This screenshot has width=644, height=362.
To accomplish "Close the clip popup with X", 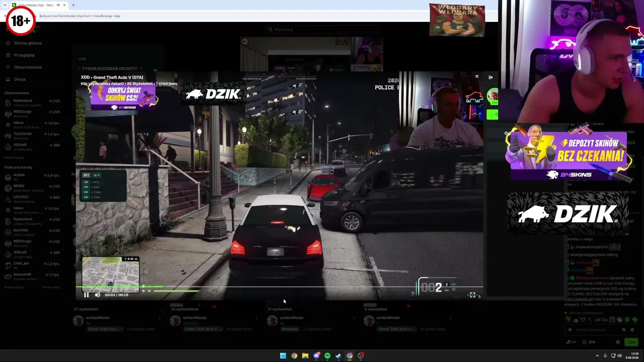I will (x=477, y=76).
